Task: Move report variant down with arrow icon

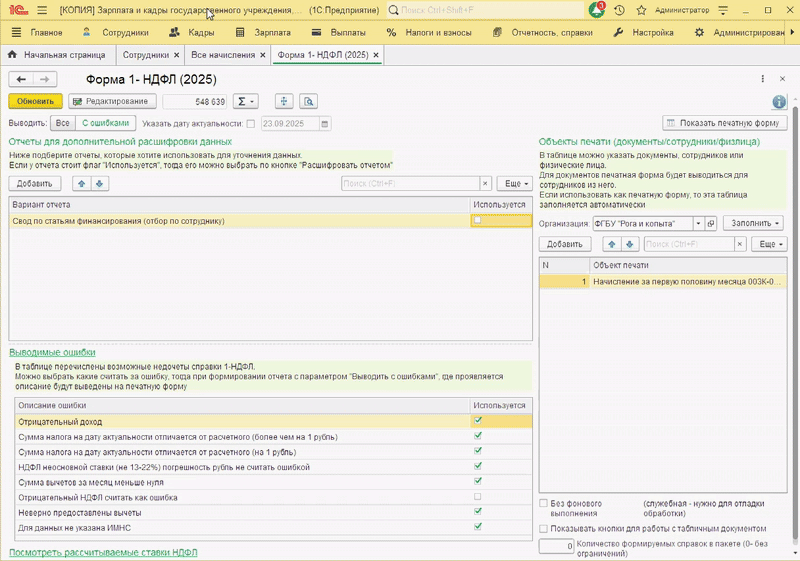Action: click(98, 184)
